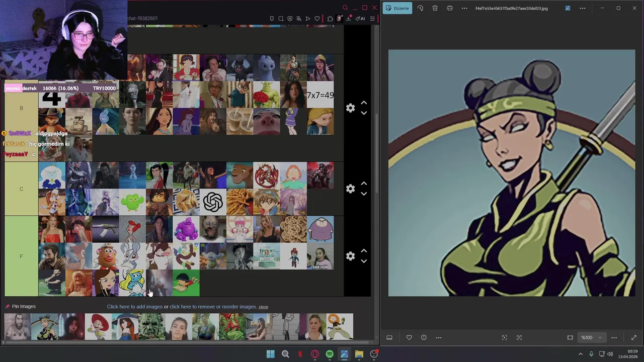Click the microphone icon in system tray
Image resolution: width=644 pixels, height=362 pixels.
click(x=591, y=354)
